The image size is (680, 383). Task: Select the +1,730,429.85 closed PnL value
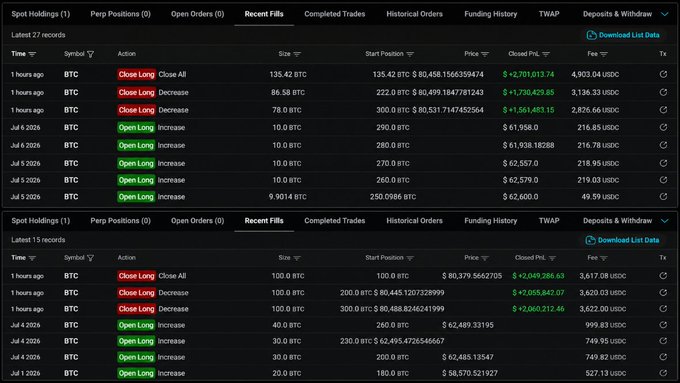(x=528, y=92)
